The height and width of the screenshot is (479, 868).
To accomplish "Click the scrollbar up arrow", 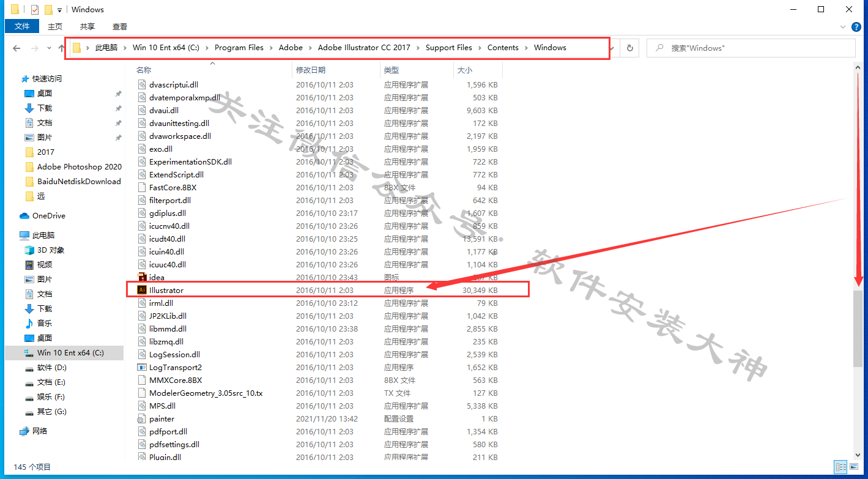I will pyautogui.click(x=859, y=68).
